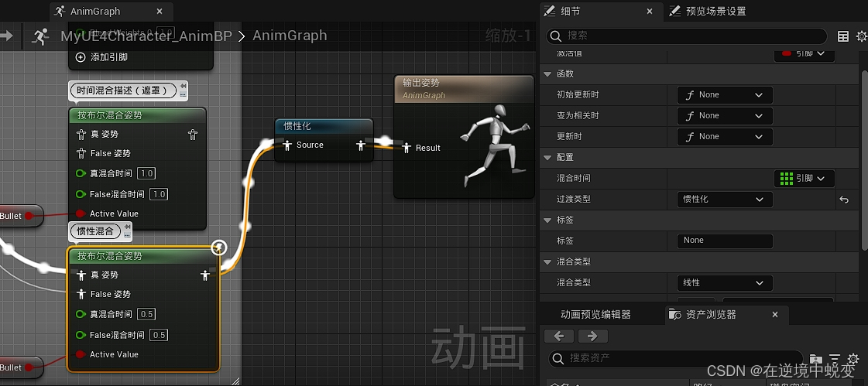
Task: Switch to the 动画预览编辑器 tab
Action: point(595,315)
